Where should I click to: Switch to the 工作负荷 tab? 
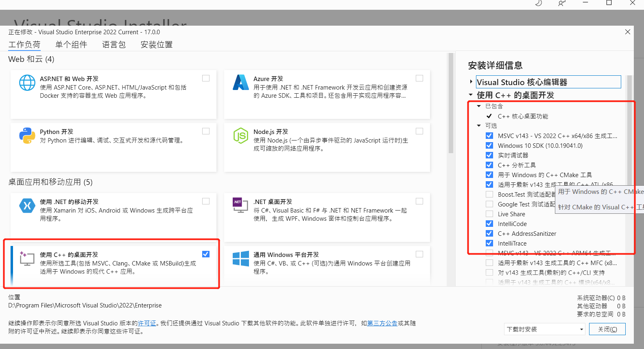[x=24, y=44]
